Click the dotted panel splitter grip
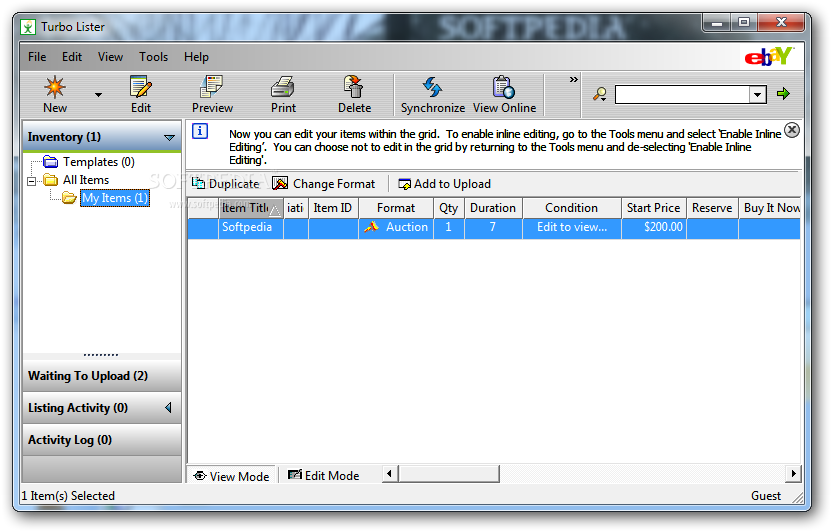The image size is (832, 532). click(101, 354)
